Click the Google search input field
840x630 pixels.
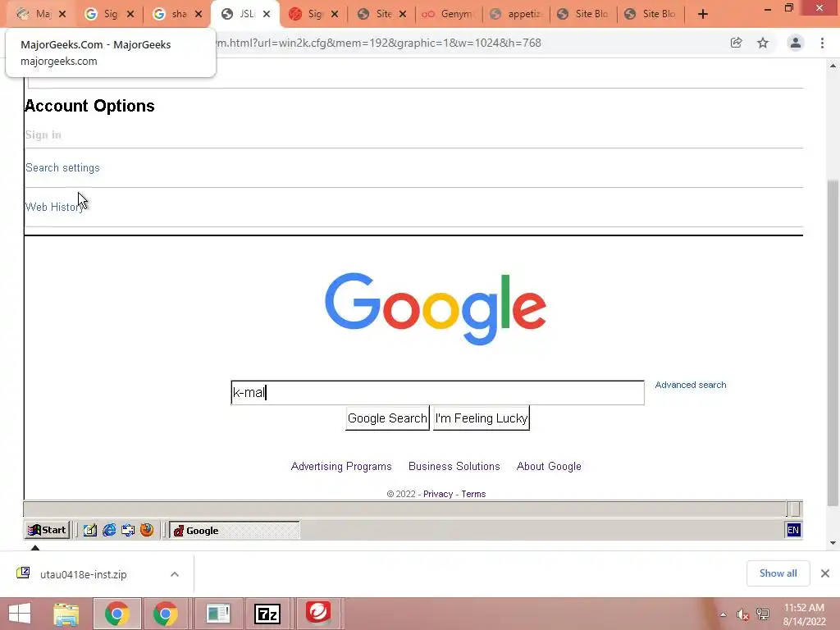(438, 393)
